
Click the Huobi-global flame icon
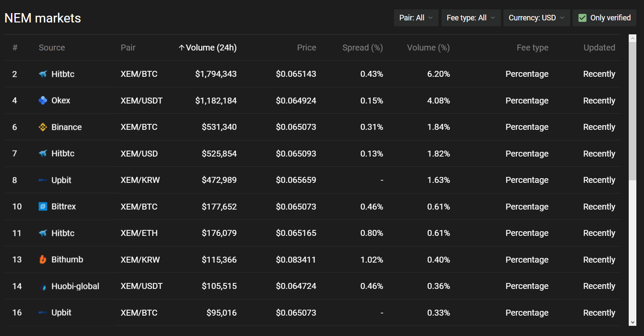(x=43, y=286)
